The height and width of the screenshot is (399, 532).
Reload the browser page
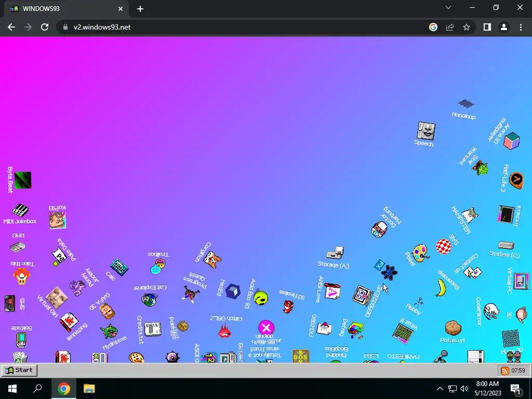(x=45, y=27)
